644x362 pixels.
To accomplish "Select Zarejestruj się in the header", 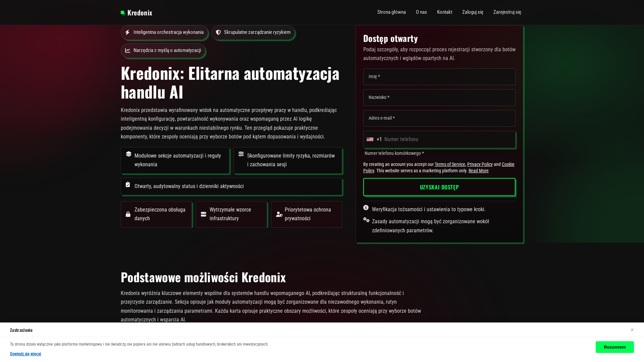I will click(x=507, y=12).
